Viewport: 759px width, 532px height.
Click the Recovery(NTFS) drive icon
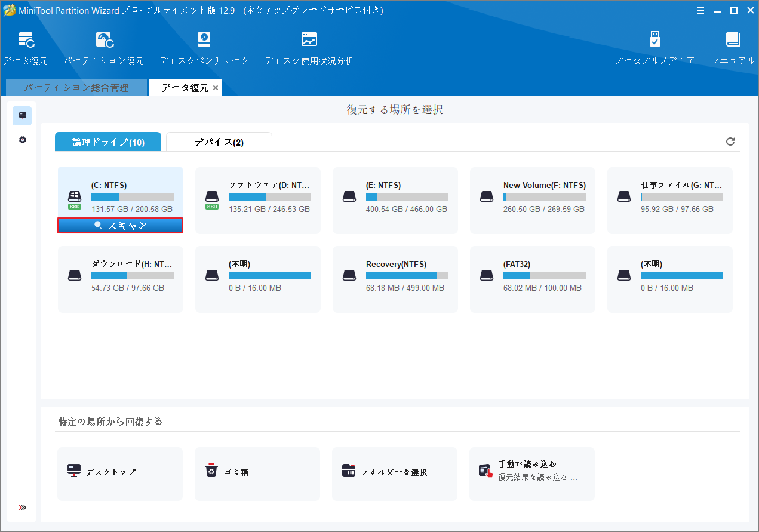(x=349, y=275)
